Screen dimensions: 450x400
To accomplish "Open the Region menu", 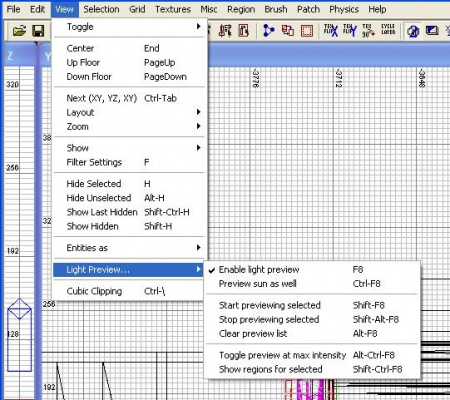I will click(241, 9).
